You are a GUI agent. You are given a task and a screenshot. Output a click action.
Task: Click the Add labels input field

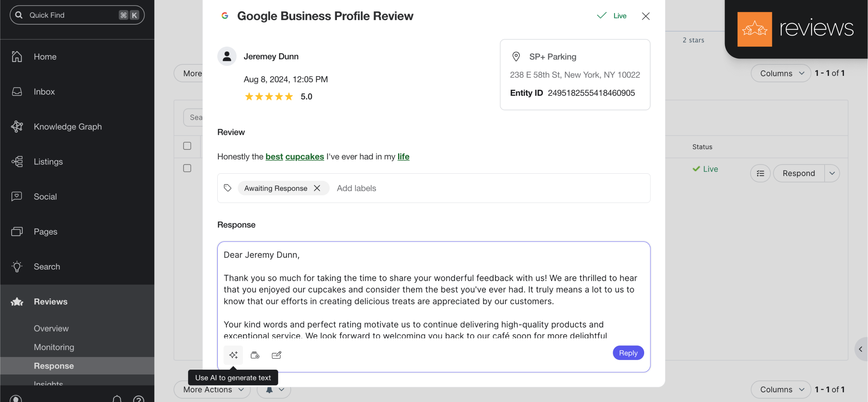(x=357, y=188)
